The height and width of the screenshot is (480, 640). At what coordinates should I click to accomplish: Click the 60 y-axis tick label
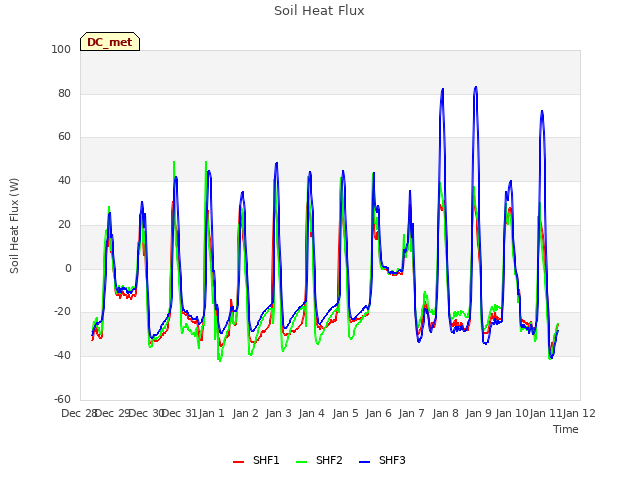[64, 137]
